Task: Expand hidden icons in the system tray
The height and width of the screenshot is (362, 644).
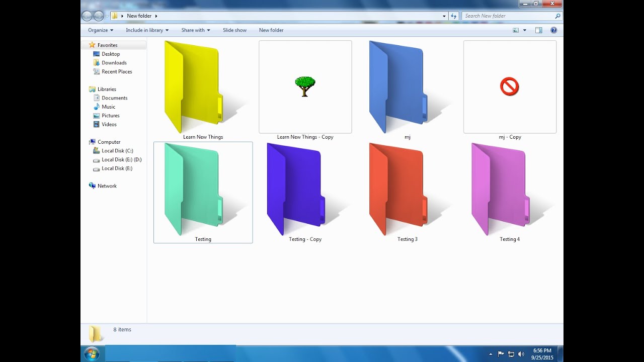Action: pos(491,354)
